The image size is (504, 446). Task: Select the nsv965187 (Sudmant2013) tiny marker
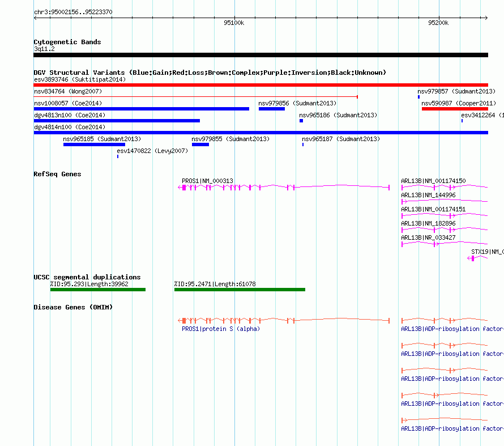tap(303, 145)
